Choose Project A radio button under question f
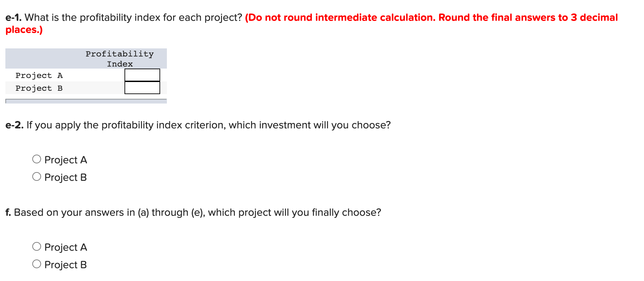Viewport: 644px width, 281px height. tap(37, 246)
